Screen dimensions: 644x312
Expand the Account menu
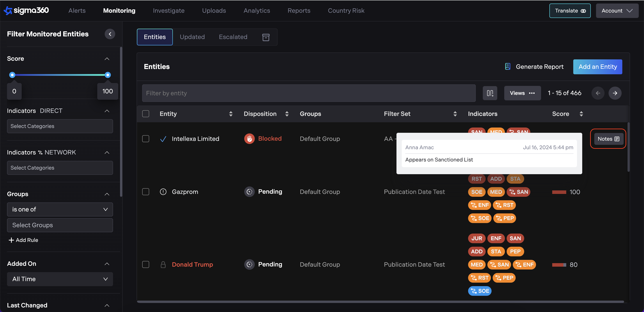[617, 11]
